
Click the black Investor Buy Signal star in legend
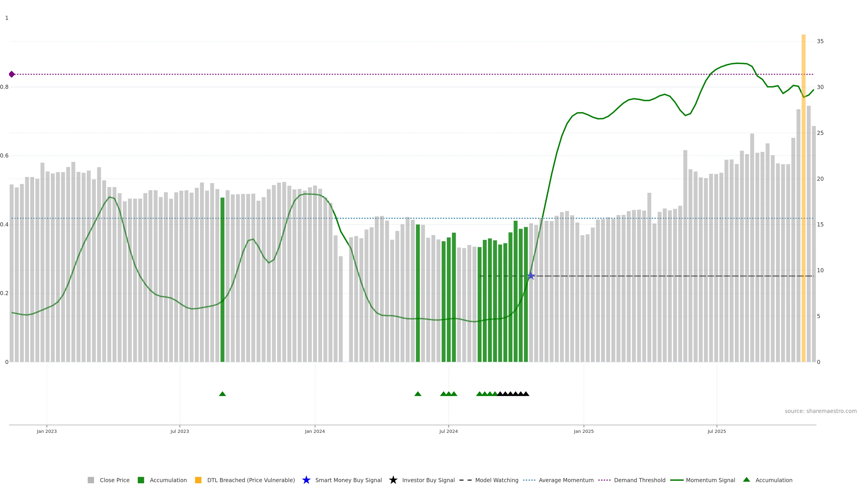click(x=393, y=480)
